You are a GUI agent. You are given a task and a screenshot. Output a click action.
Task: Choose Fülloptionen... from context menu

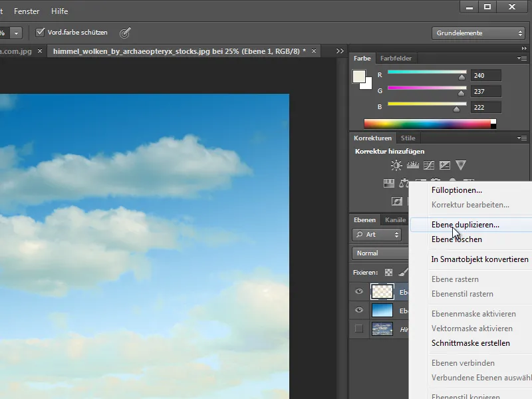point(457,190)
